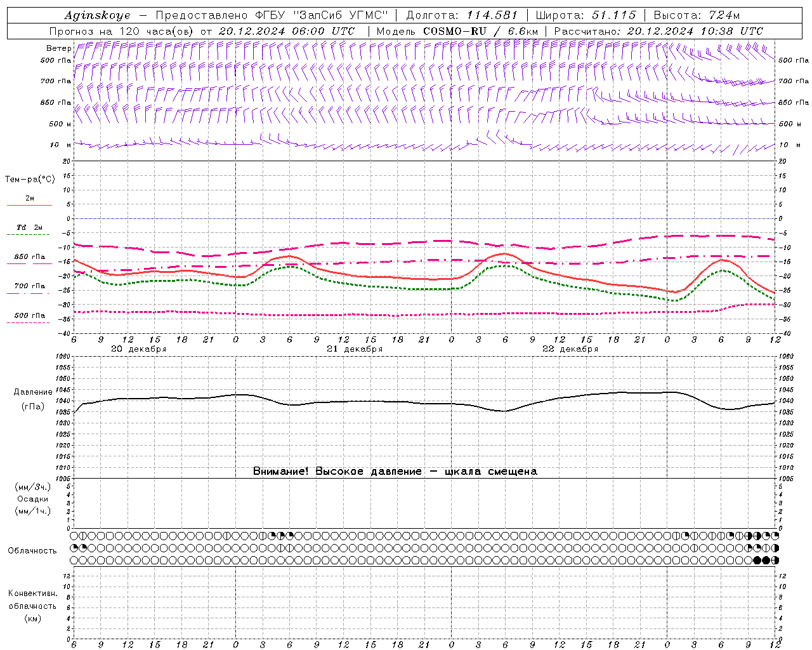This screenshot has width=812, height=650.
Task: Click the 21 декабря date label
Action: tap(355, 349)
